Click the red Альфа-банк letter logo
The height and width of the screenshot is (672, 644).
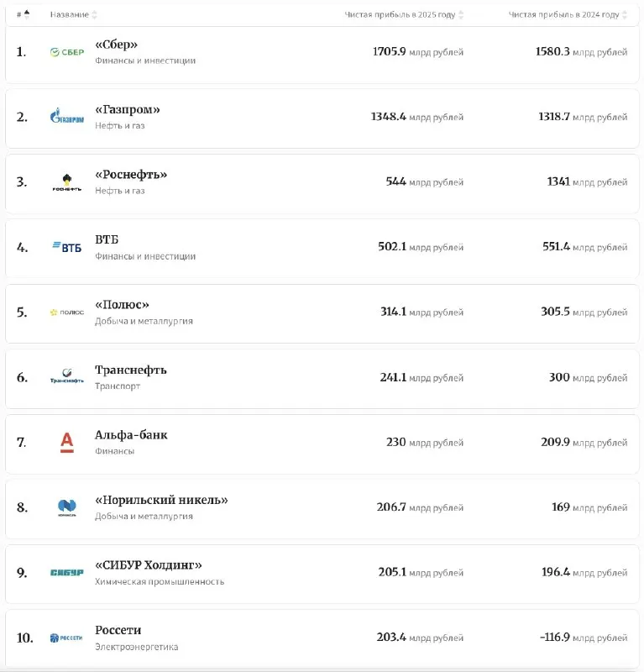click(67, 443)
